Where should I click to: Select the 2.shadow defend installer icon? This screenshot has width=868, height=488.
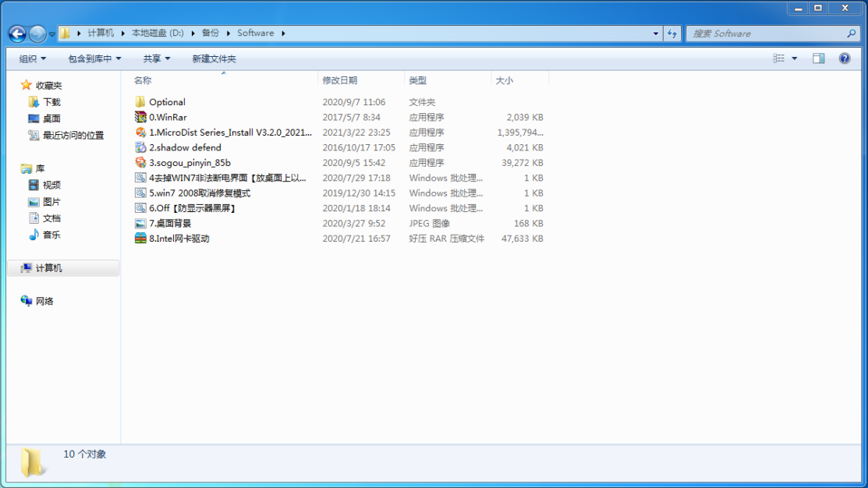(140, 147)
